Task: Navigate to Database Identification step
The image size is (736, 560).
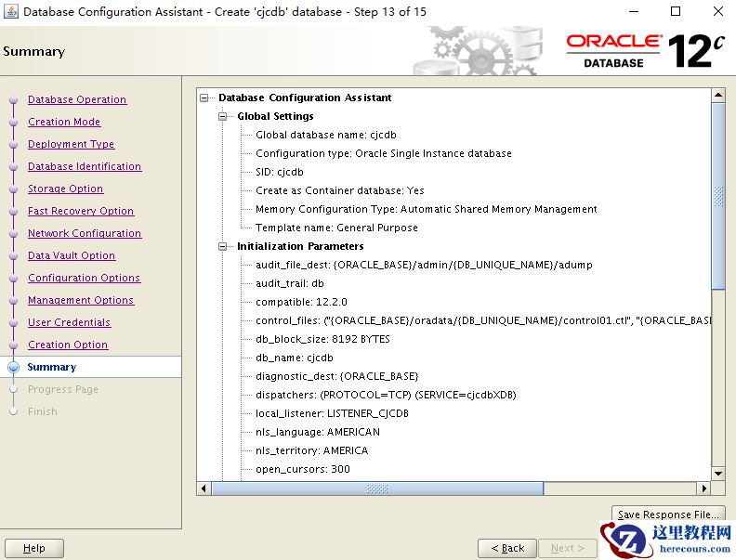Action: (85, 166)
